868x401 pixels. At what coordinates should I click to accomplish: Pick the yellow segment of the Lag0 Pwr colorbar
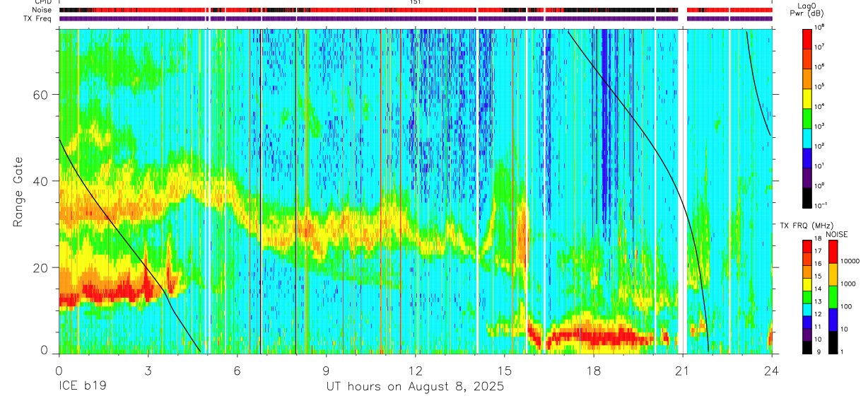(807, 98)
